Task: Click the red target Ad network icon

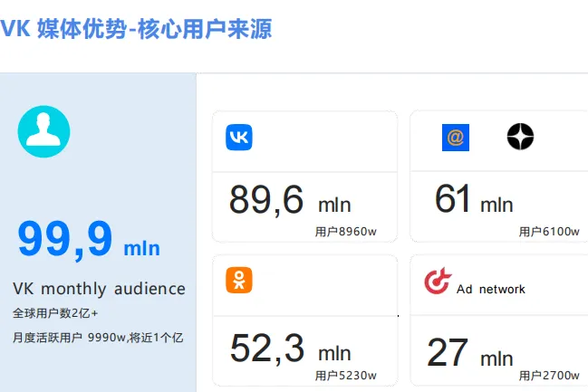Action: click(438, 281)
